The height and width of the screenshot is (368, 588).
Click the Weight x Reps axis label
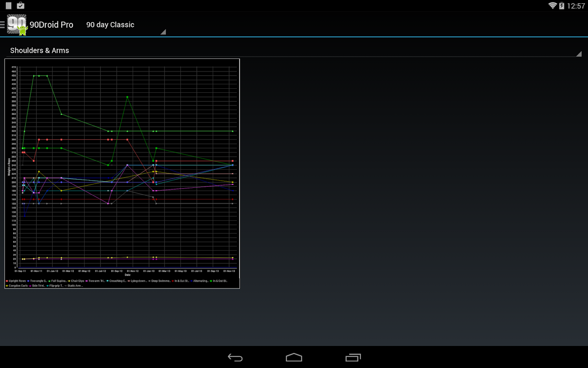[9, 167]
